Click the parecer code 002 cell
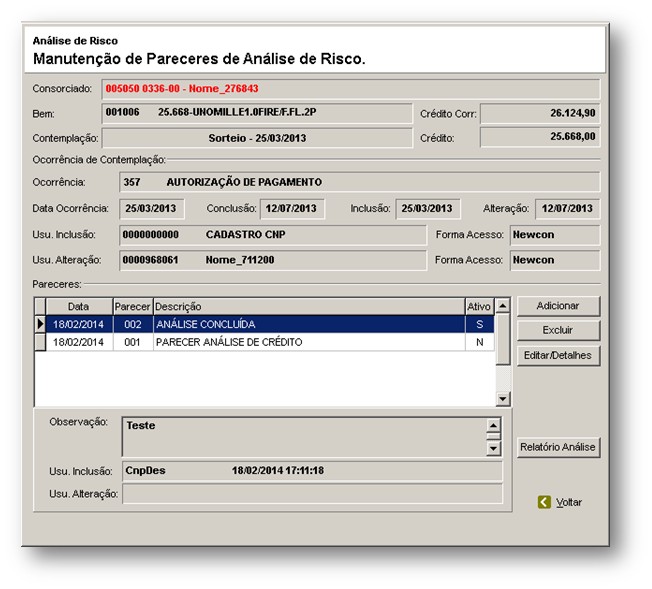 coord(133,324)
